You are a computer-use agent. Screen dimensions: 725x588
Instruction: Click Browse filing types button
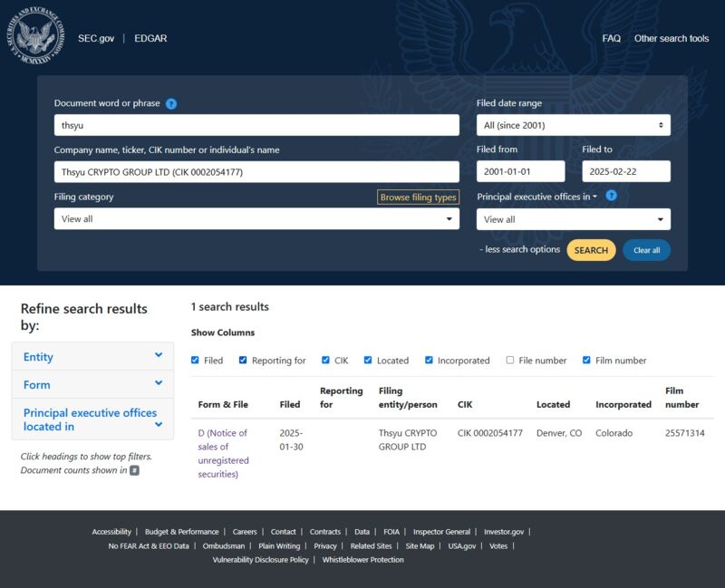418,198
